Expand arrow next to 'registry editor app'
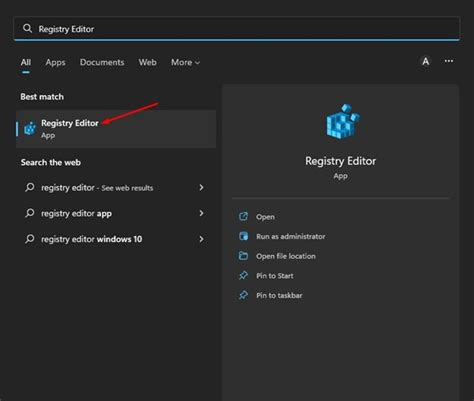Image resolution: width=474 pixels, height=401 pixels. click(201, 213)
